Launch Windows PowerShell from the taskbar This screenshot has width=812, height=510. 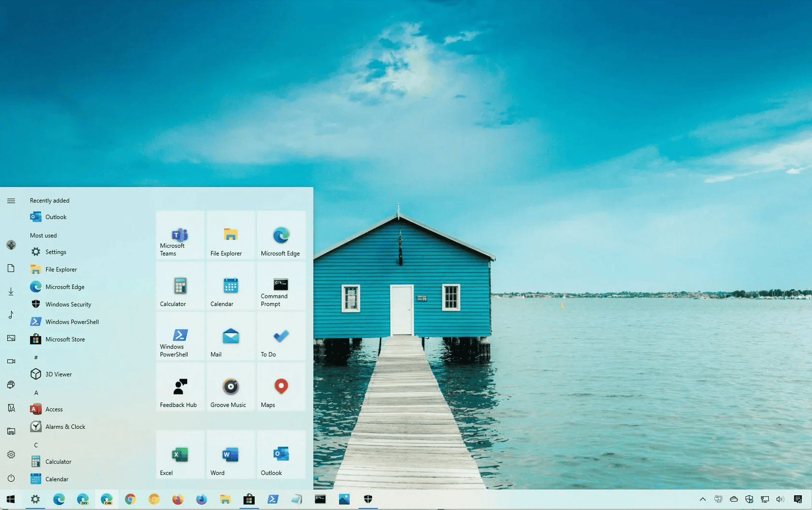coord(273,499)
